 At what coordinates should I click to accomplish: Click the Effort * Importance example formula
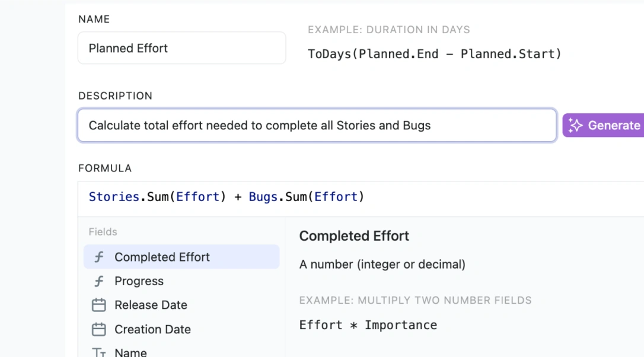click(368, 325)
